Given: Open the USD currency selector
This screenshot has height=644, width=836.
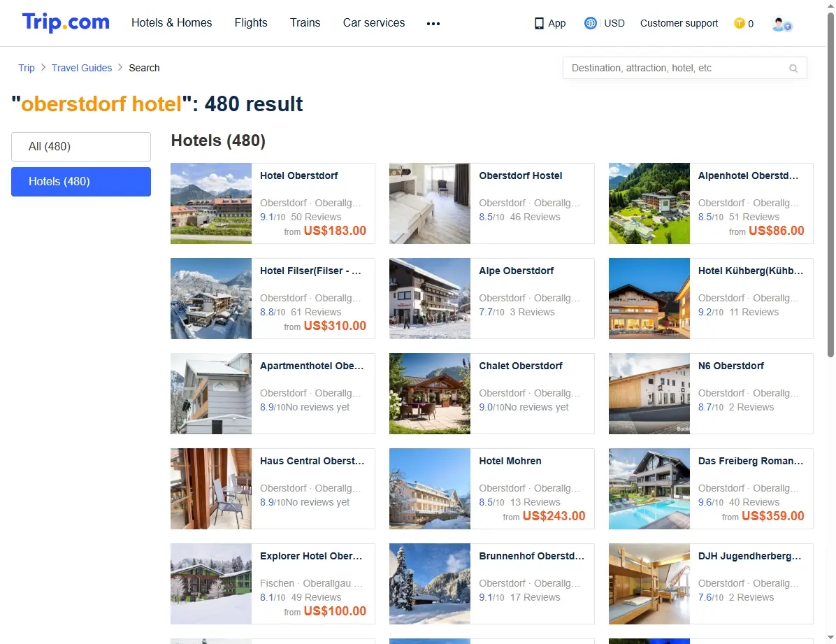Looking at the screenshot, I should click(x=614, y=23).
